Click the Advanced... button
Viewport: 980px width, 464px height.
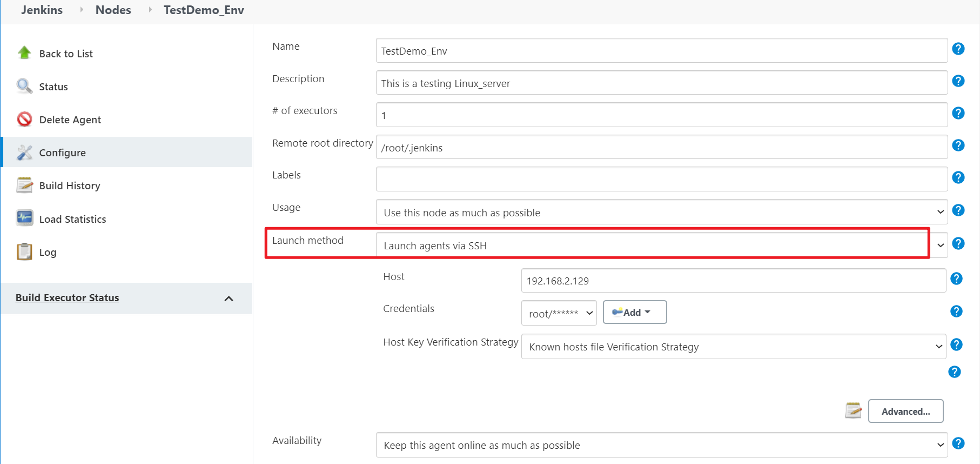(x=905, y=412)
